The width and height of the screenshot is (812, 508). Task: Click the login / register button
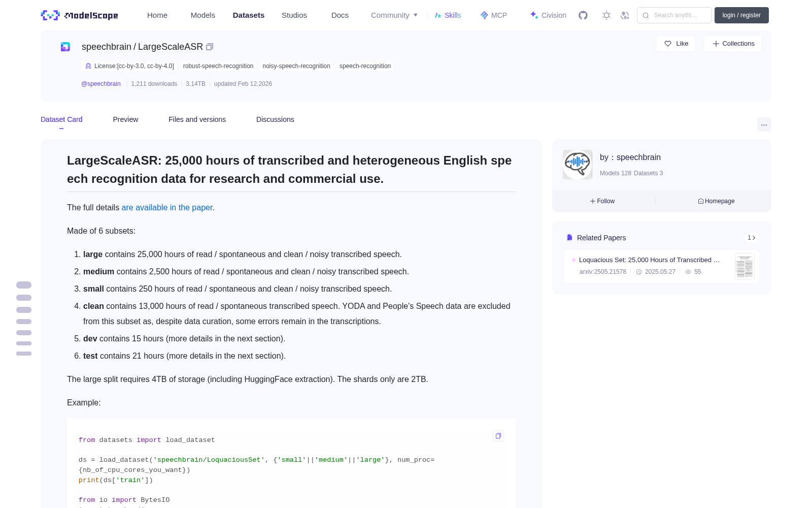pos(741,15)
